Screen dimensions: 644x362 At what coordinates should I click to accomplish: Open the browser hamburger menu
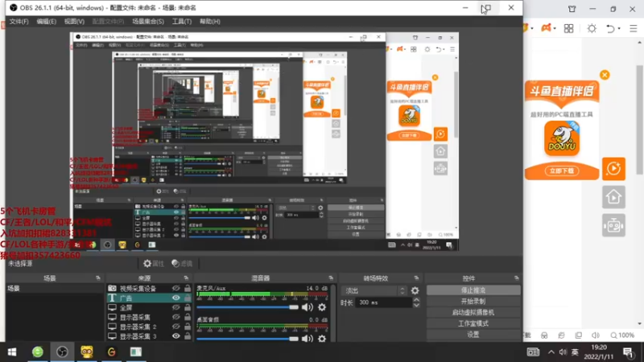point(634,28)
